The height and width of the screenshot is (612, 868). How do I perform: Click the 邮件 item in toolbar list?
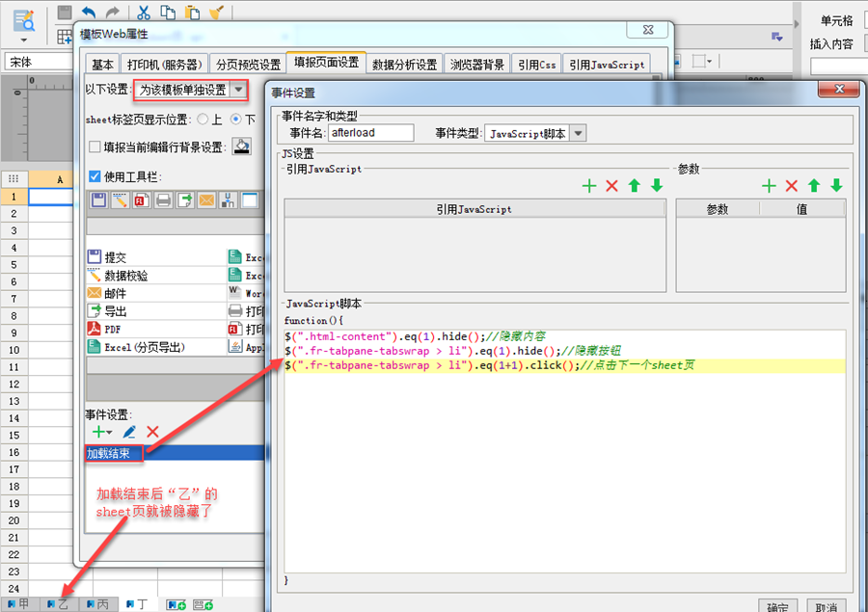pos(155,293)
